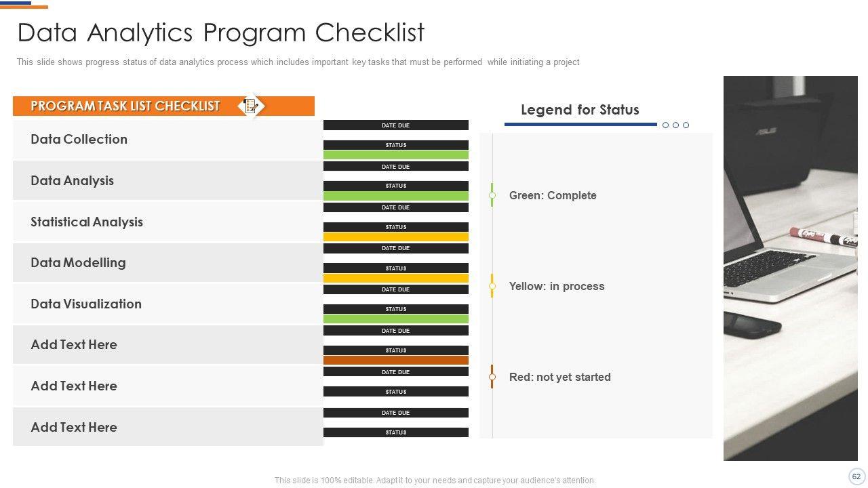The image size is (868, 488).
Task: Select the Data Analysis task row
Action: click(x=167, y=180)
